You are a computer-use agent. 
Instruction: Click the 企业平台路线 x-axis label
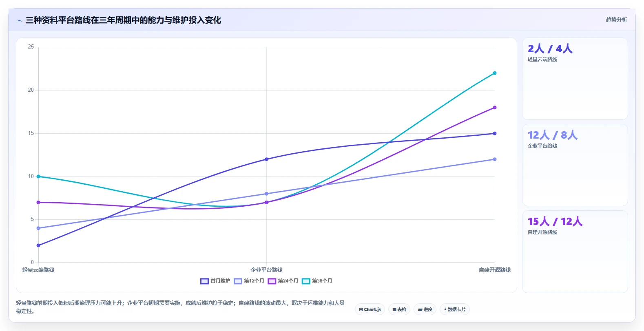click(267, 270)
